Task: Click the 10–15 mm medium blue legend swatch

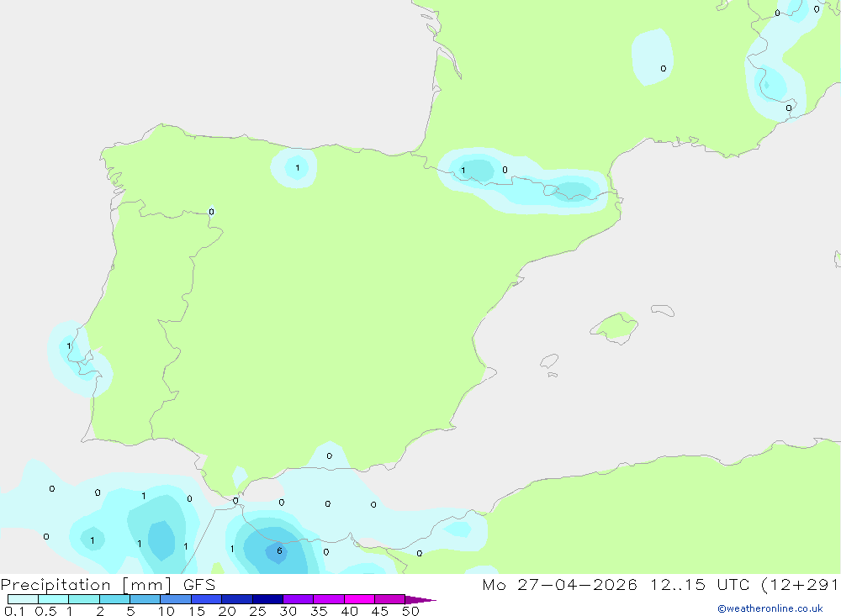Action: pyautogui.click(x=176, y=599)
